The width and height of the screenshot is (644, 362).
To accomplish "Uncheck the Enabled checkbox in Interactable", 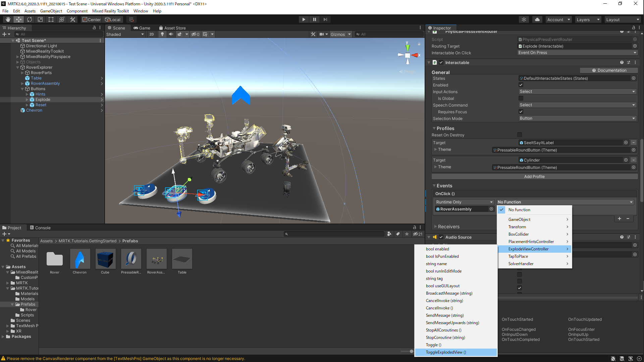I will (521, 85).
